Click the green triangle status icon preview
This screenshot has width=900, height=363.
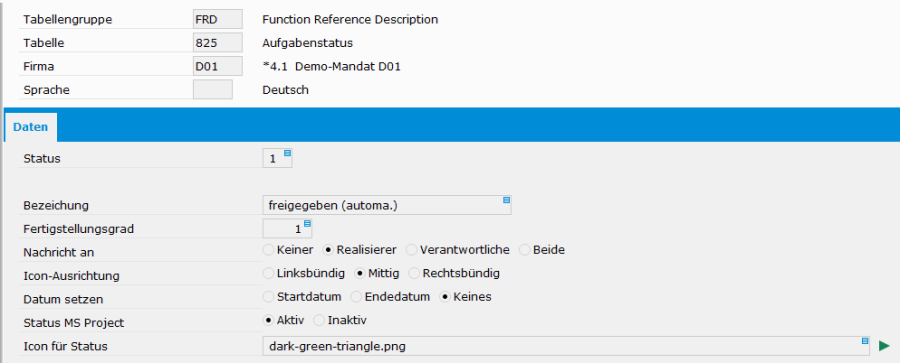pos(884,346)
